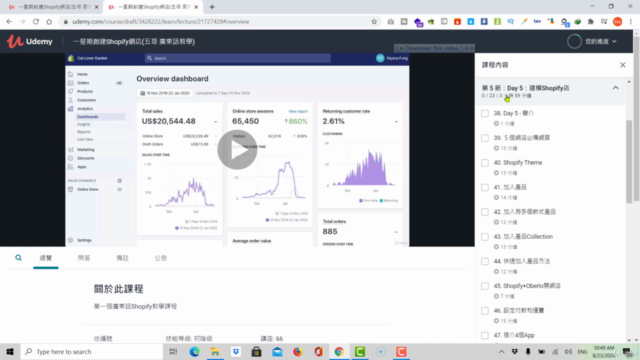Click the ENG language indicator
The width and height of the screenshot is (640, 360).
coord(582,351)
